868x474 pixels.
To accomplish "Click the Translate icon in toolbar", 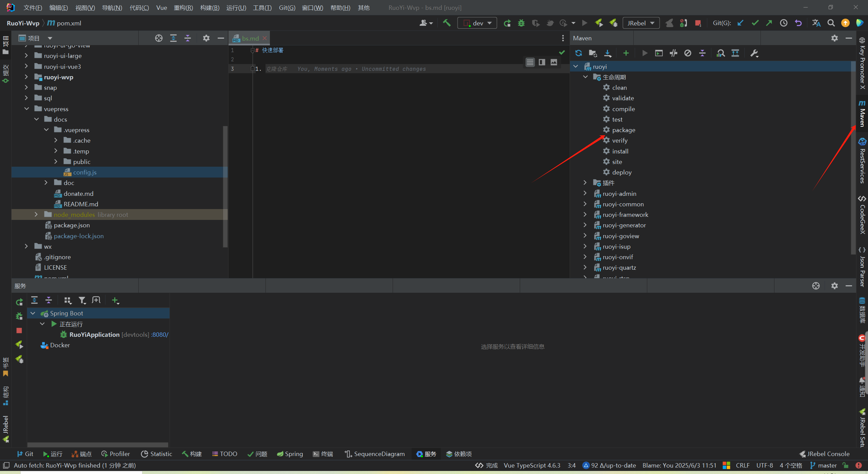I will 816,23.
